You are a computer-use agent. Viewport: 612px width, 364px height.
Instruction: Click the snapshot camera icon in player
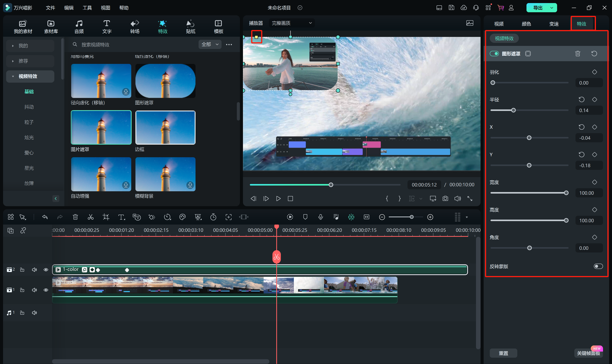tap(445, 198)
